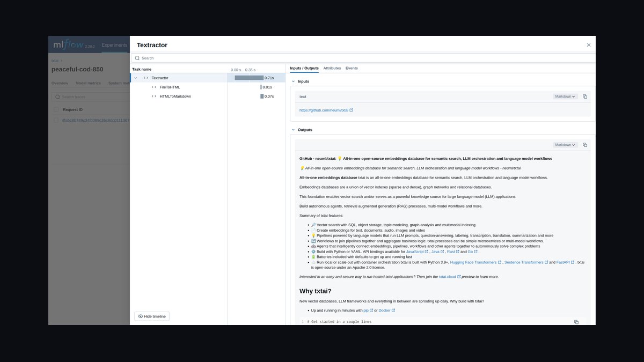Switch to the Attributes tab

coord(332,68)
